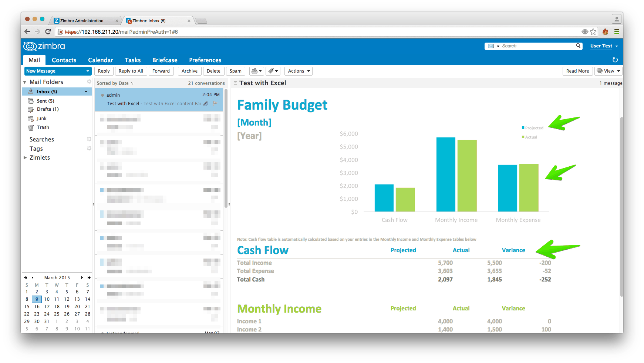
Task: Reload the page with the browser reload icon
Action: pyautogui.click(x=48, y=32)
